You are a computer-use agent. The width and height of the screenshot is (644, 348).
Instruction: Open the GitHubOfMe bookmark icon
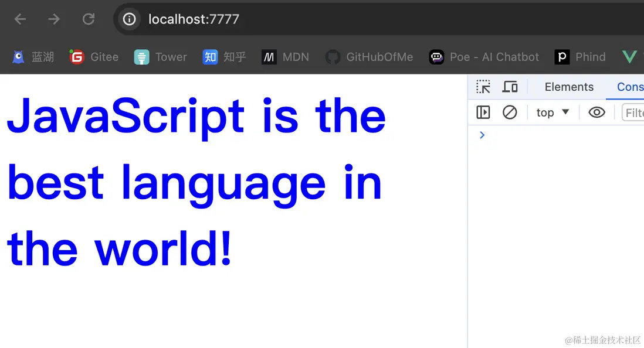(x=333, y=57)
